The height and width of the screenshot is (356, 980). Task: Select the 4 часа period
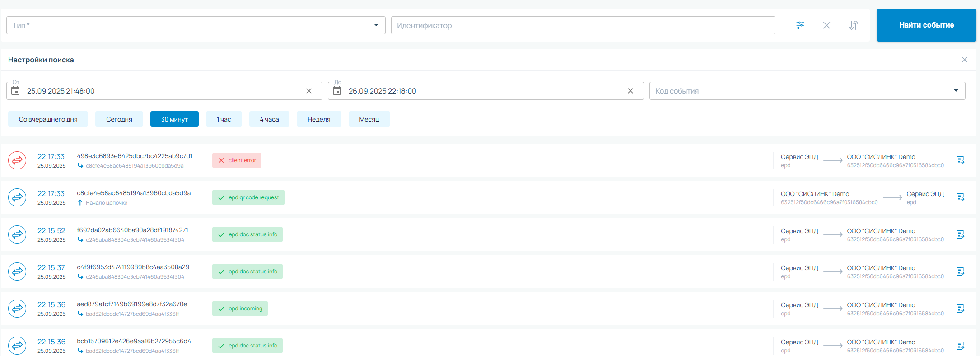tap(269, 119)
